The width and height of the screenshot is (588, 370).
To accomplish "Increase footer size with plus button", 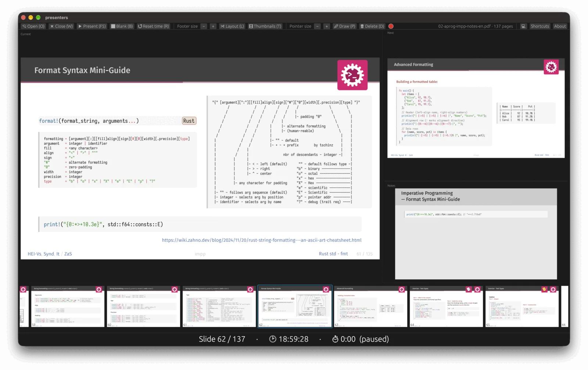I will pyautogui.click(x=213, y=26).
